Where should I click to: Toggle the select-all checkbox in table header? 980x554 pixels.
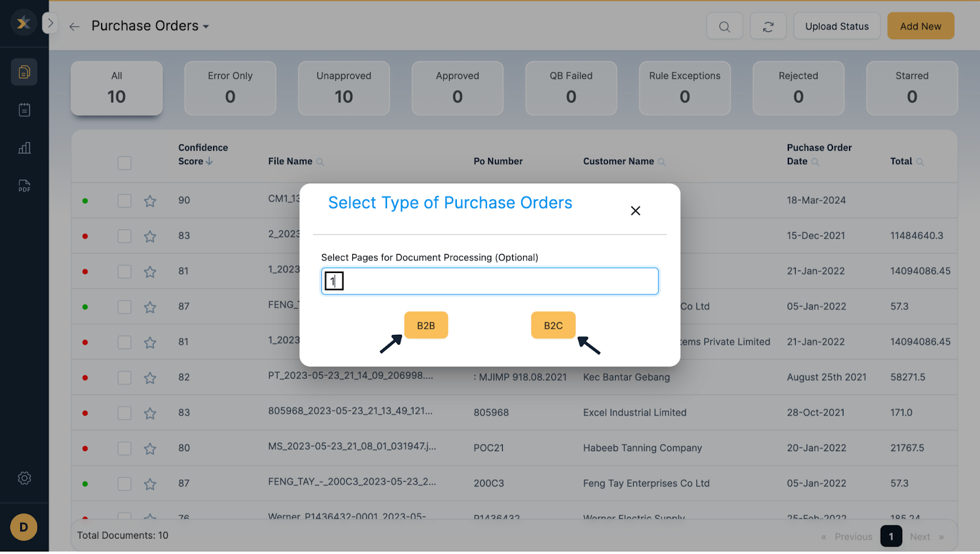pos(124,163)
